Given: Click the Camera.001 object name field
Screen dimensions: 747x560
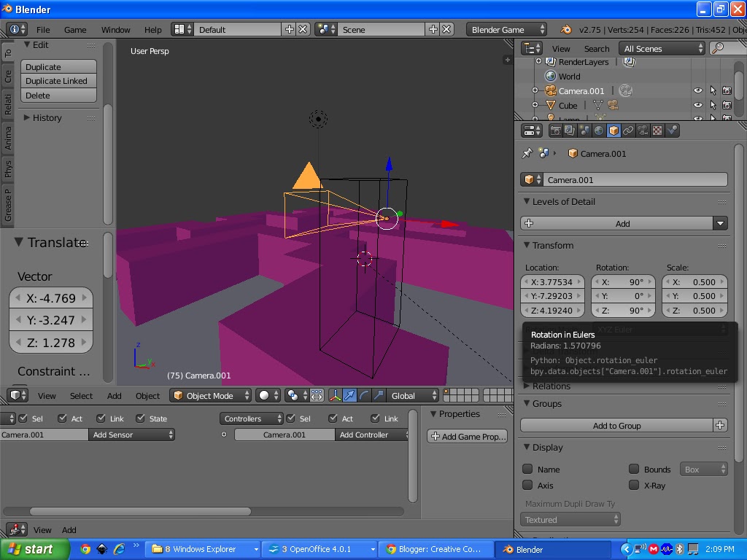Looking at the screenshot, I should 635,179.
